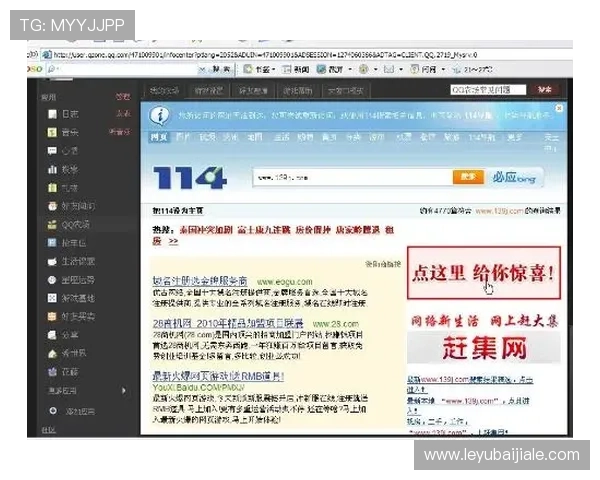
Task: Open the 花藤 flower vine icon
Action: (52, 372)
